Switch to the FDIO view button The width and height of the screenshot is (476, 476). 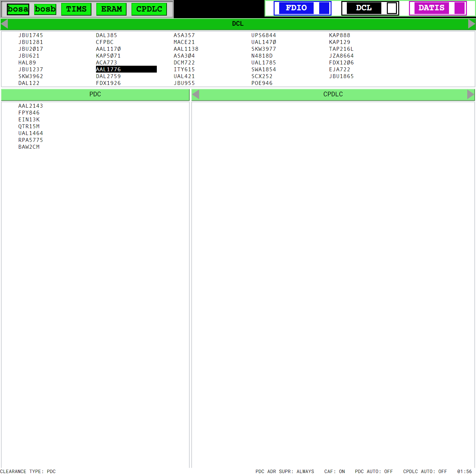[296, 8]
